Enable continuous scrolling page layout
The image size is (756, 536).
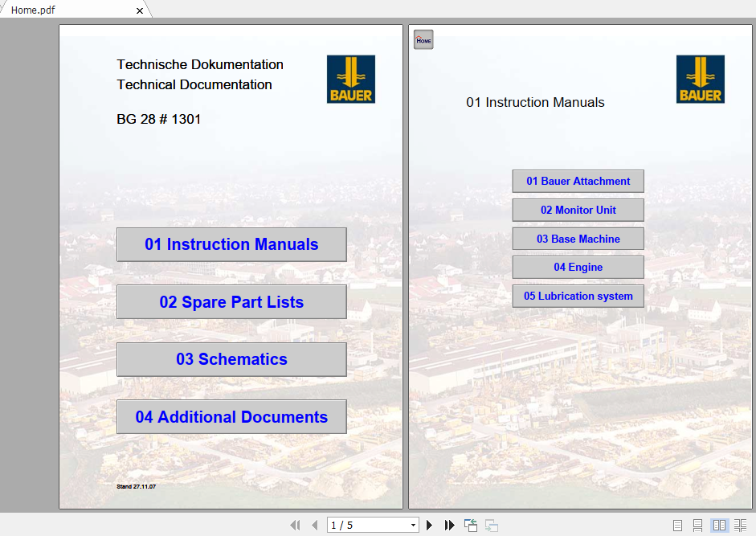tap(697, 525)
